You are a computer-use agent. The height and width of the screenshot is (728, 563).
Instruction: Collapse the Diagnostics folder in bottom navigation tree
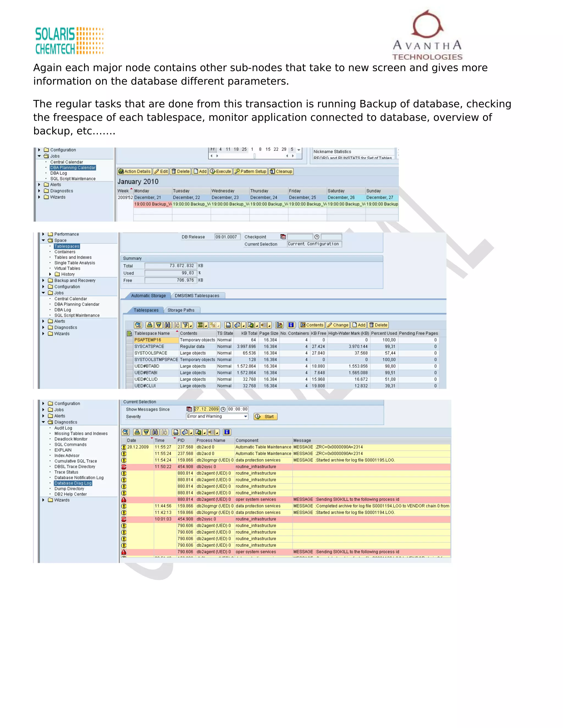tap(43, 422)
